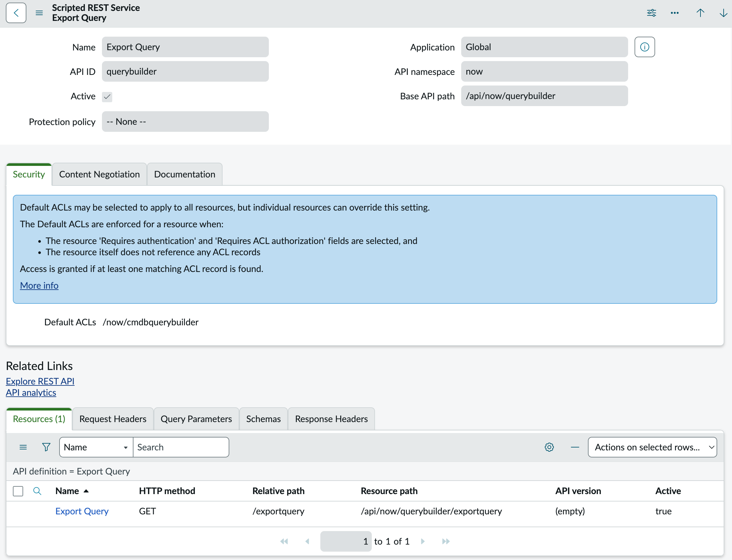Click the list Search box
Image resolution: width=732 pixels, height=560 pixels.
181,447
